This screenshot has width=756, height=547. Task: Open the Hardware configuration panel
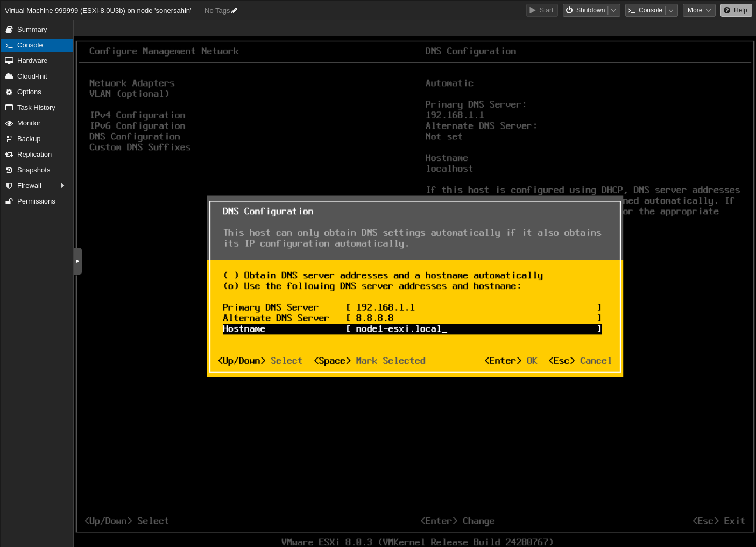pos(32,60)
